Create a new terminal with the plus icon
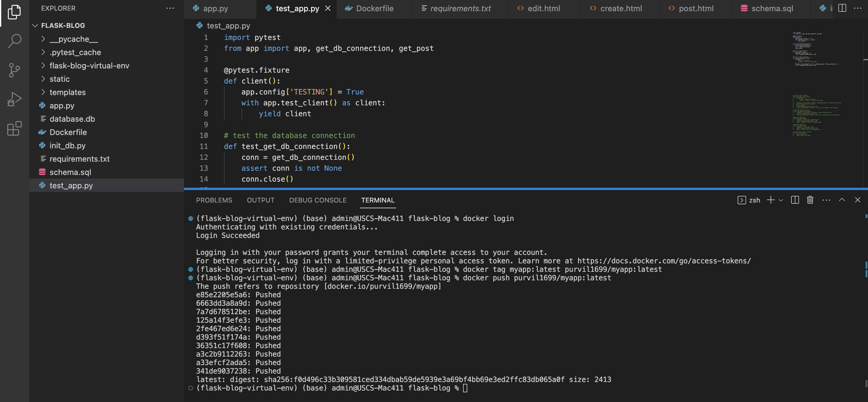 point(770,200)
